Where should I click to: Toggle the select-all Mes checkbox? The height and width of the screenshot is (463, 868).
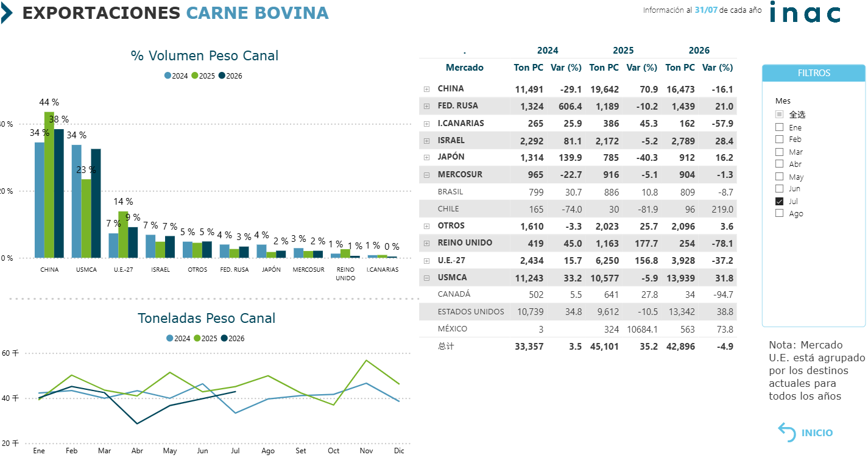pos(779,114)
